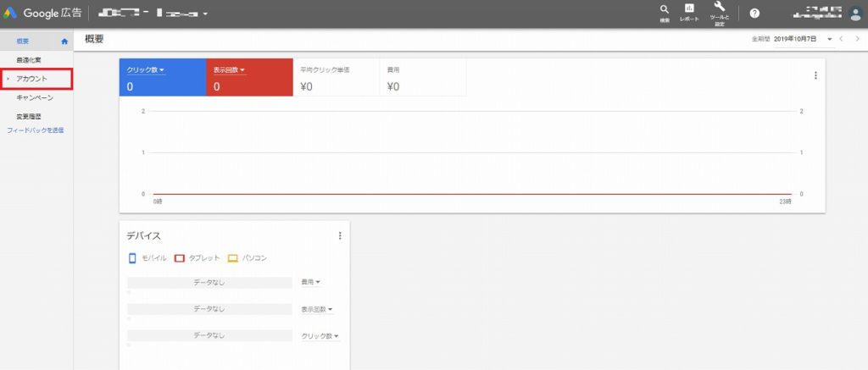
Task: Select the 費用 metric tile
Action: (x=423, y=77)
